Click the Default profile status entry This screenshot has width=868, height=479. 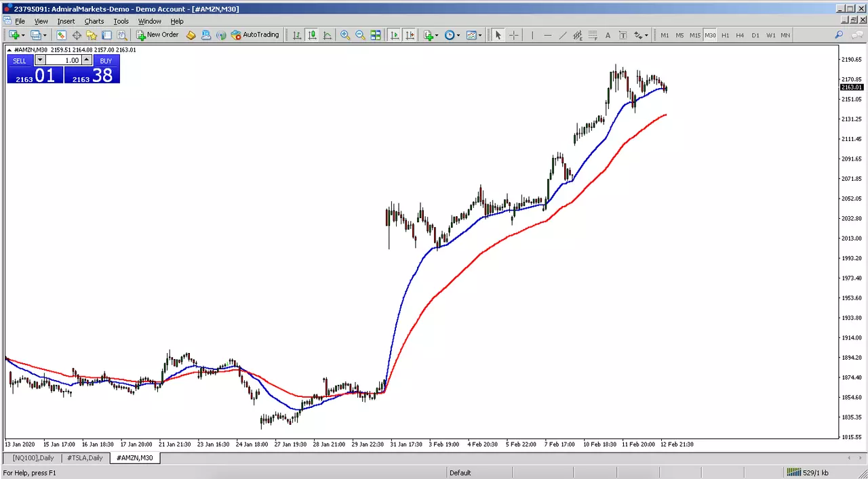click(x=460, y=472)
